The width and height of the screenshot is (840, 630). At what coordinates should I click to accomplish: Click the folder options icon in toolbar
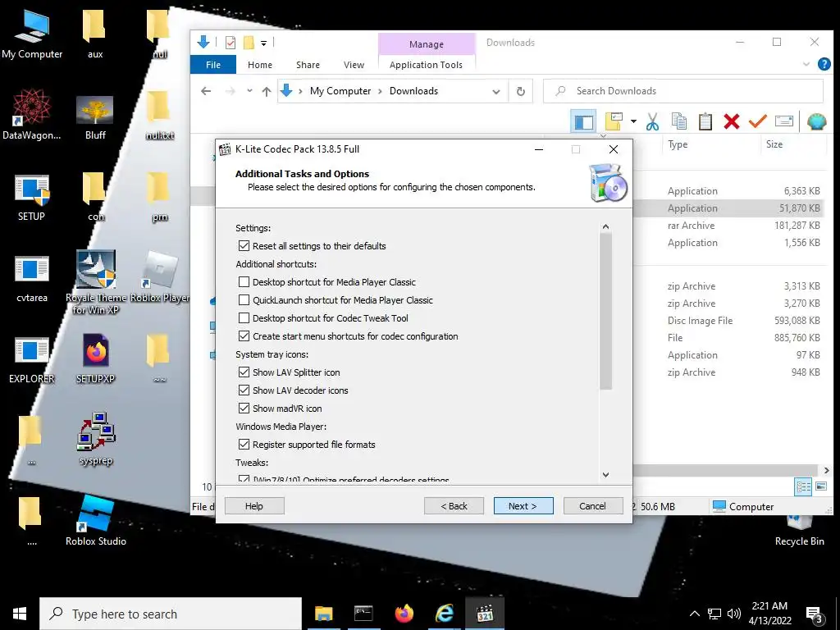pos(614,122)
